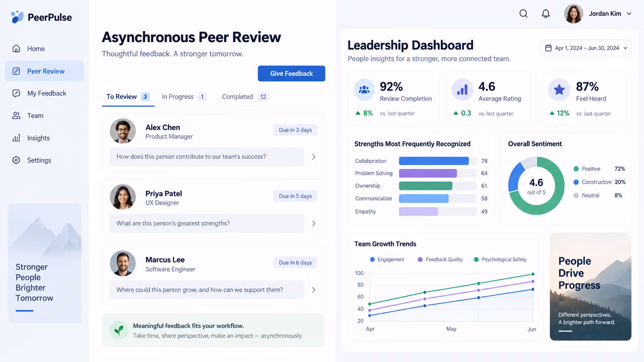Toggle Engagement series in chart legend
Image resolution: width=644 pixels, height=362 pixels.
387,259
